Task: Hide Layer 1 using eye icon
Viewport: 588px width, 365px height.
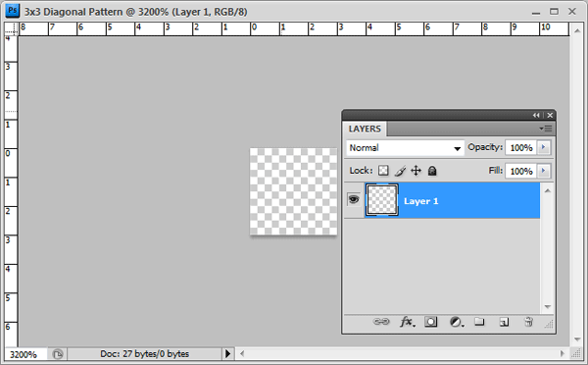Action: tap(353, 199)
